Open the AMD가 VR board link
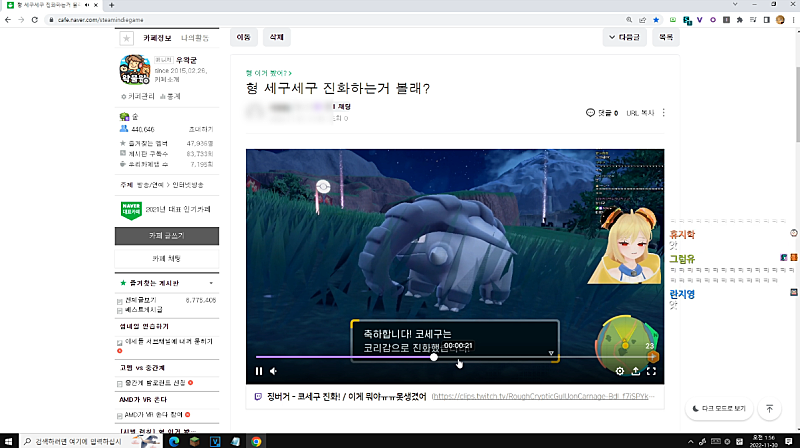The image size is (800, 448). pyautogui.click(x=154, y=415)
